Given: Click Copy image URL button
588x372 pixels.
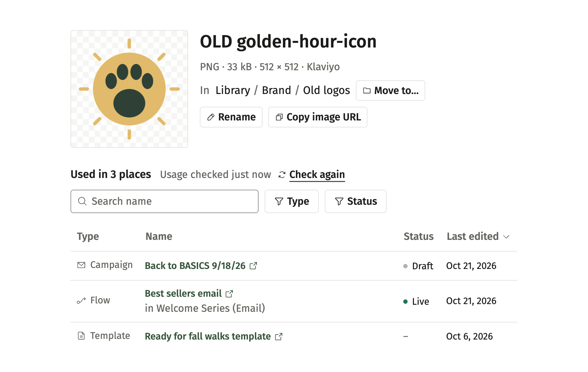Looking at the screenshot, I should tap(318, 117).
